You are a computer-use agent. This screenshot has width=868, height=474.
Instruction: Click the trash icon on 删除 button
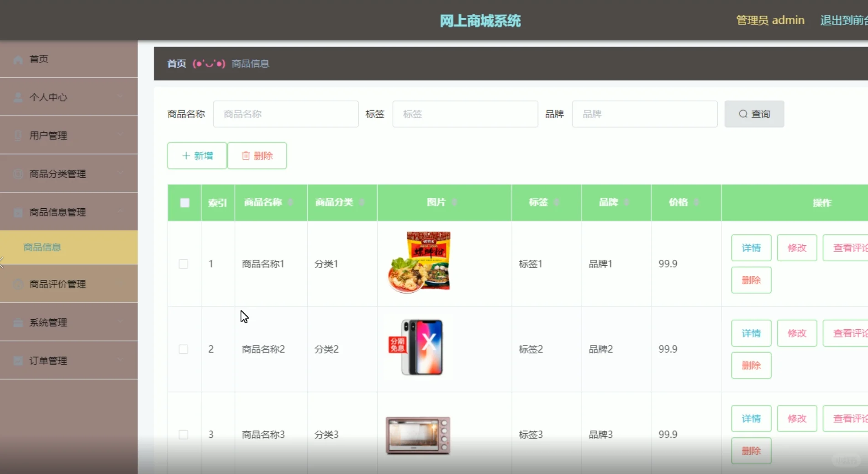pos(246,155)
